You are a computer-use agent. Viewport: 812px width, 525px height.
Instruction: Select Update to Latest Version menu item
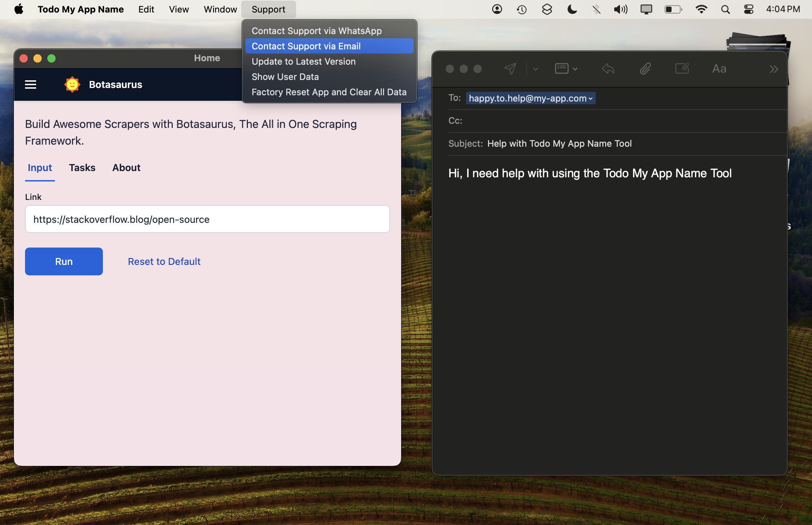click(303, 62)
